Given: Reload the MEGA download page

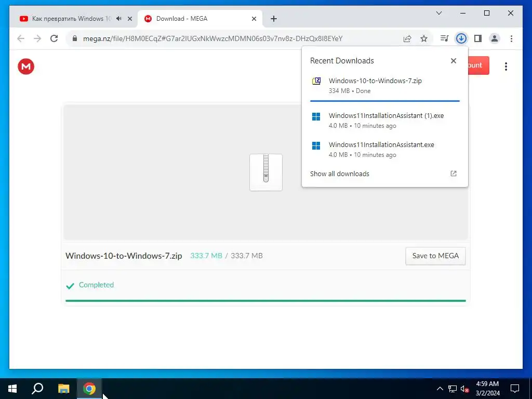Looking at the screenshot, I should click(x=54, y=38).
